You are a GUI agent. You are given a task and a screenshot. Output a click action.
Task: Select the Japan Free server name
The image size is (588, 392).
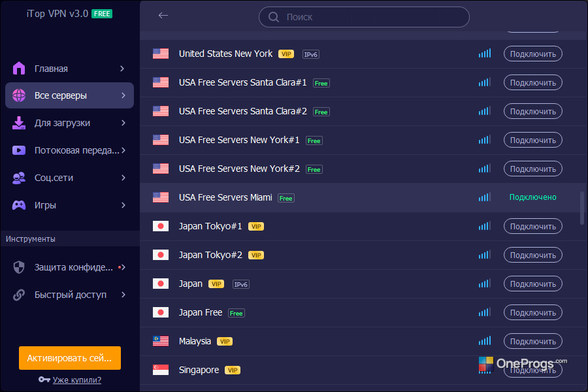coord(201,312)
